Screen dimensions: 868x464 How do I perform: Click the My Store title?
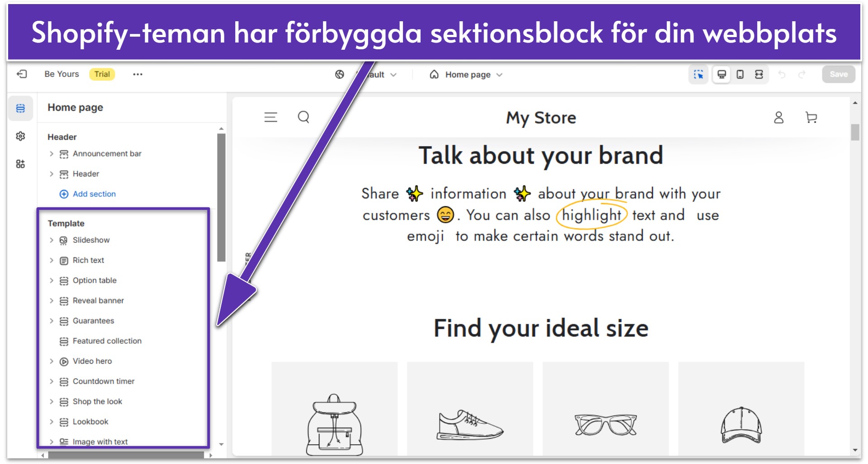pyautogui.click(x=541, y=118)
